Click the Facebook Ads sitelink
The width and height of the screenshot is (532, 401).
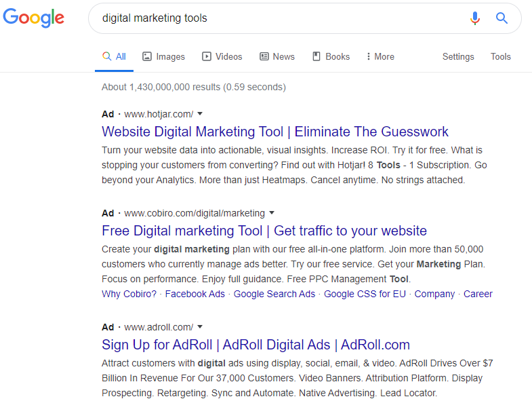pos(195,294)
